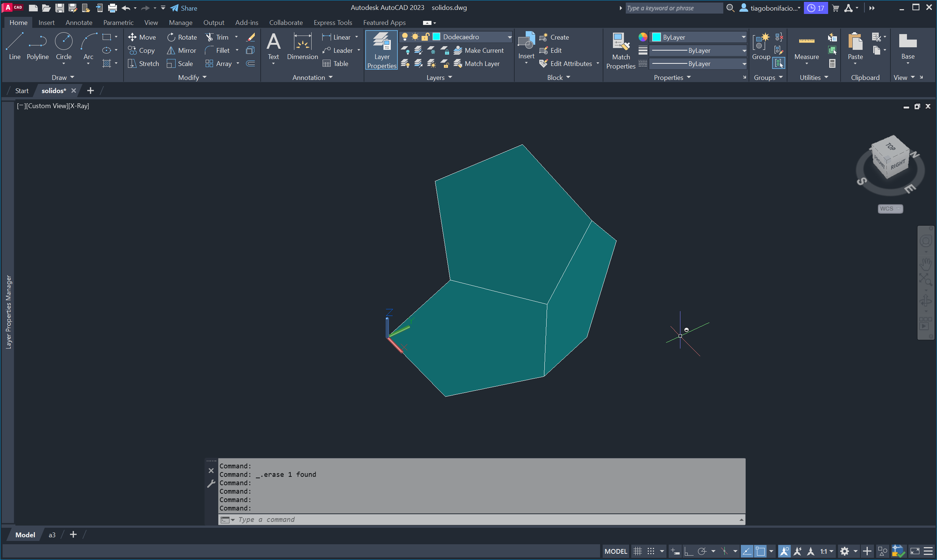Viewport: 937px width, 560px height.
Task: Click the Share button
Action: (184, 8)
